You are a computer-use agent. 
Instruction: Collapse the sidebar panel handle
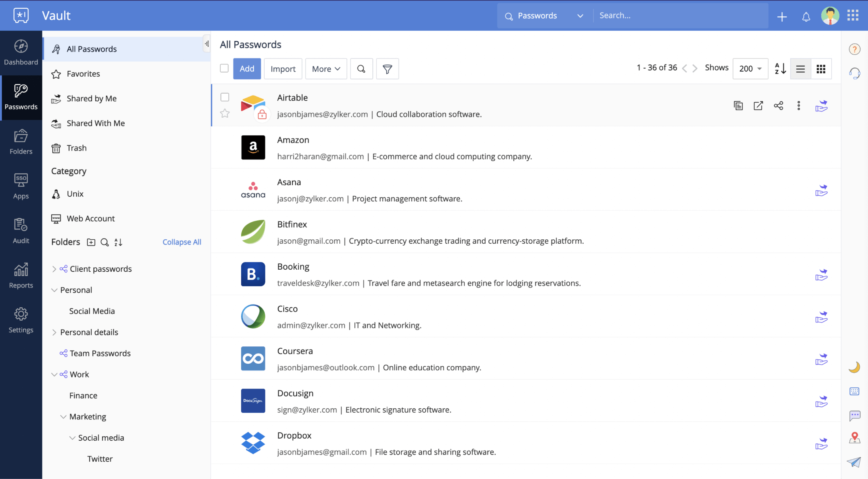[207, 44]
